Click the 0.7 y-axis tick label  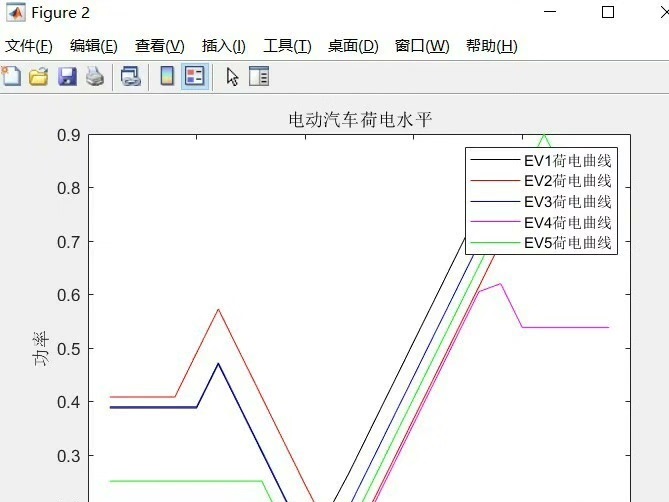tap(69, 242)
